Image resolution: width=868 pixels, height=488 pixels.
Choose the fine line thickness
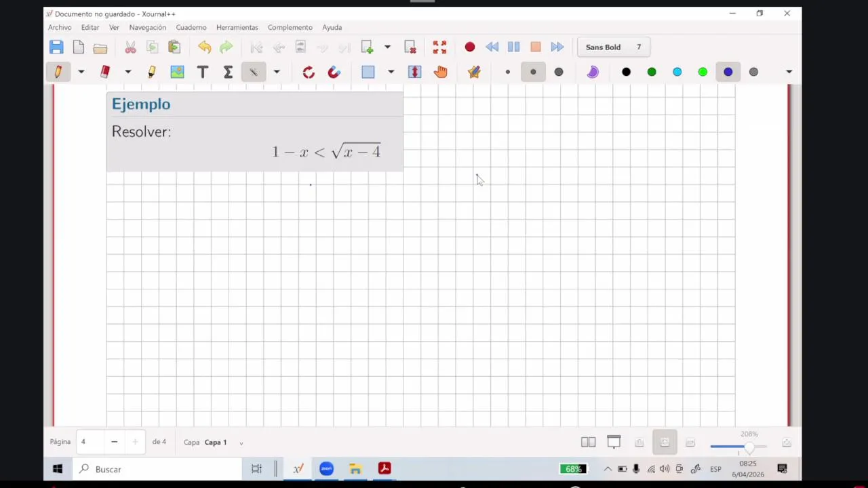tap(508, 72)
